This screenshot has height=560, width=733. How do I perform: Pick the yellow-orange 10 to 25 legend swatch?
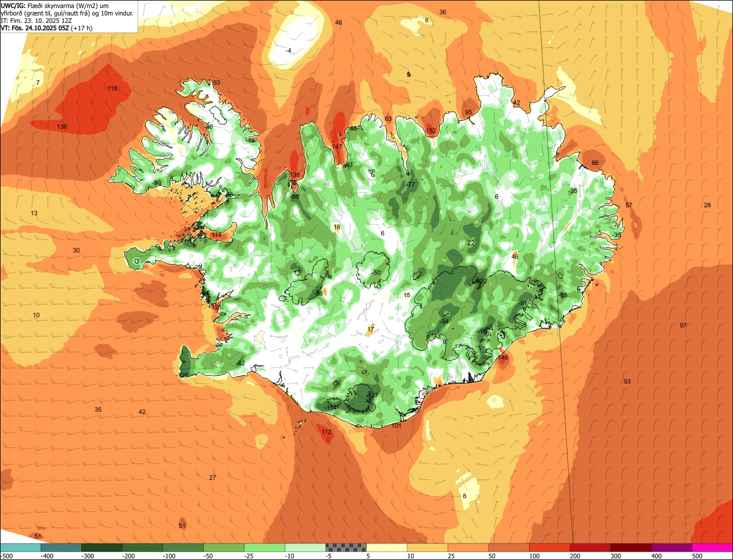point(427,547)
